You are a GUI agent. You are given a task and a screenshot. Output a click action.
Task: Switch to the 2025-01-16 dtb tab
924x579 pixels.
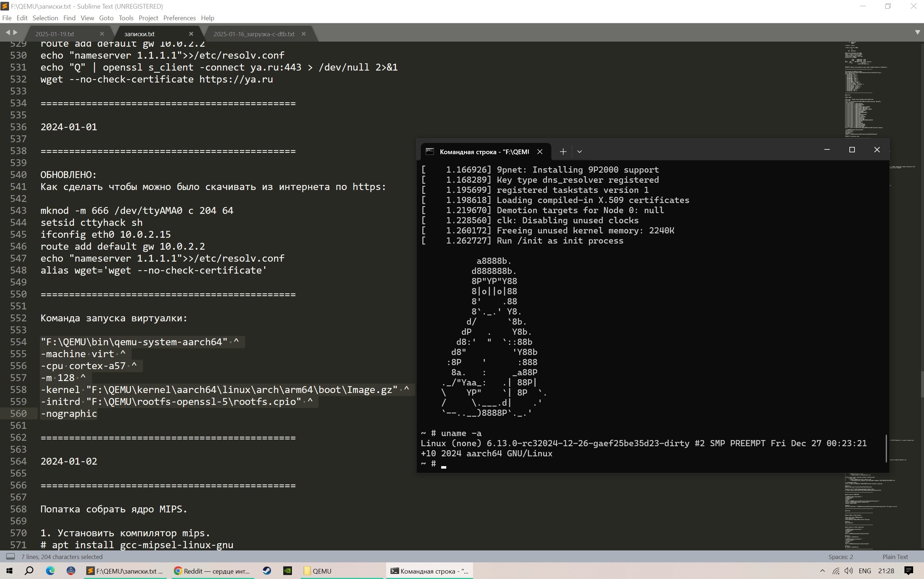pyautogui.click(x=254, y=34)
